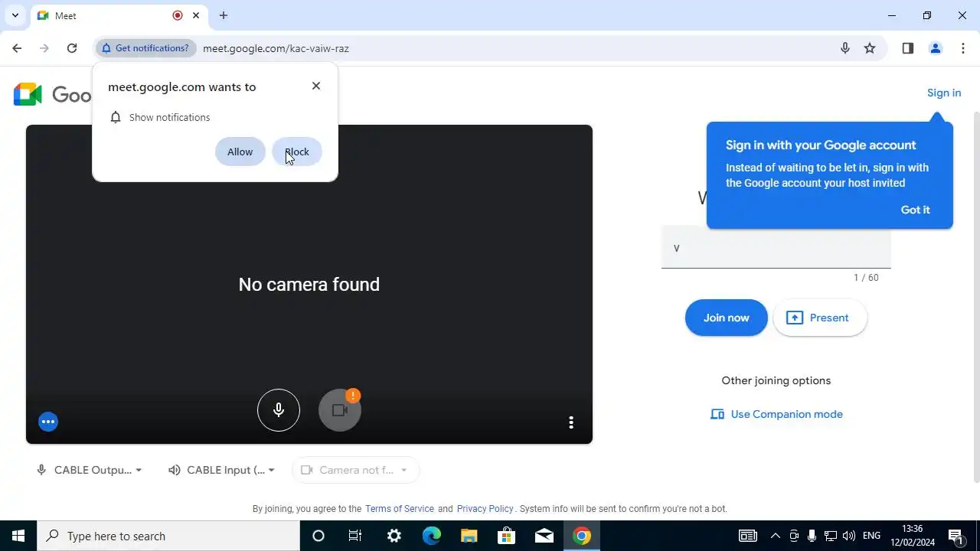Screen dimensions: 980x551
Task: Go back with browser back arrow
Action: tap(17, 48)
